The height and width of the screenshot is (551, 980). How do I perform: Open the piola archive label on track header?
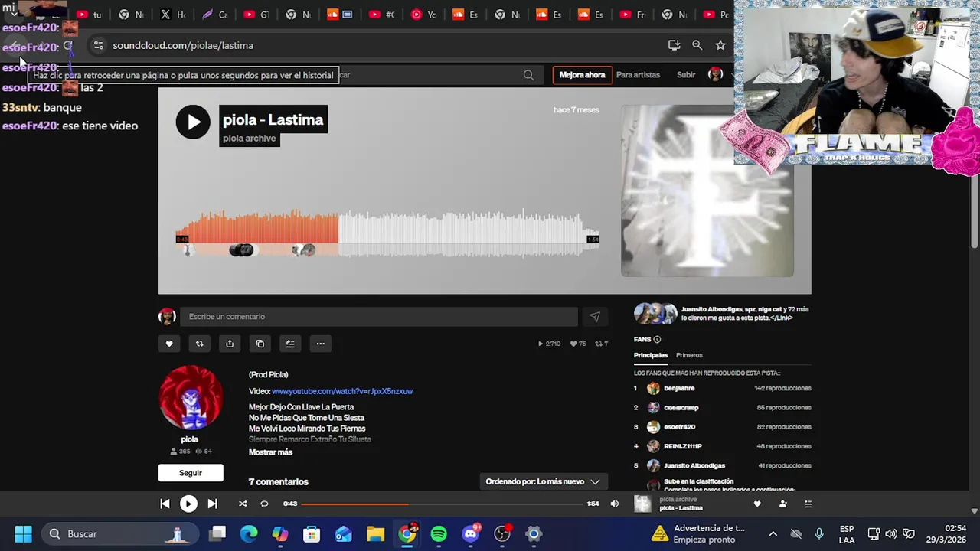pos(250,139)
